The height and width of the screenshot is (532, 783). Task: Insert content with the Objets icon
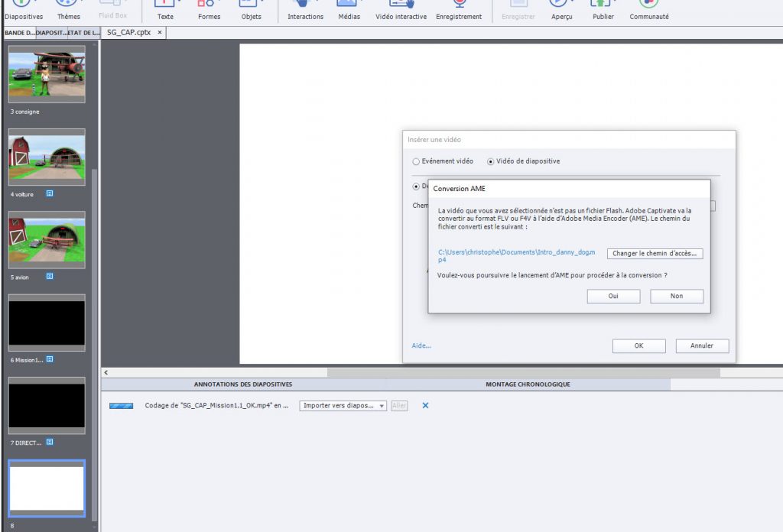coord(252,11)
